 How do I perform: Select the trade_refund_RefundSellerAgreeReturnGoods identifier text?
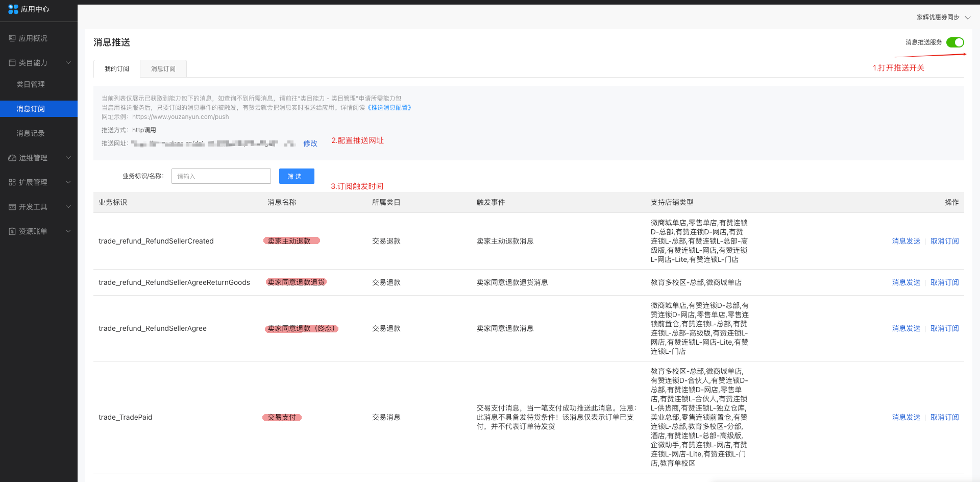(174, 282)
